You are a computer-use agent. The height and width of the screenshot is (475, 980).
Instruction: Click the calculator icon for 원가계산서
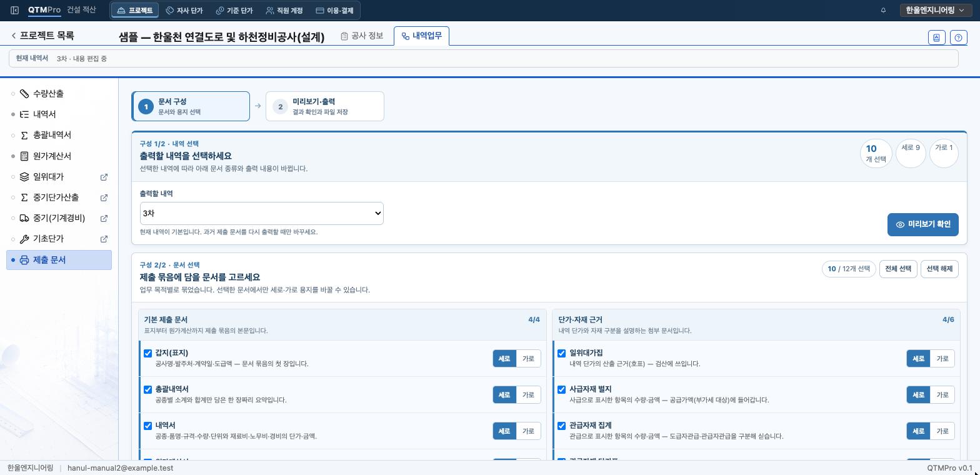[24, 156]
